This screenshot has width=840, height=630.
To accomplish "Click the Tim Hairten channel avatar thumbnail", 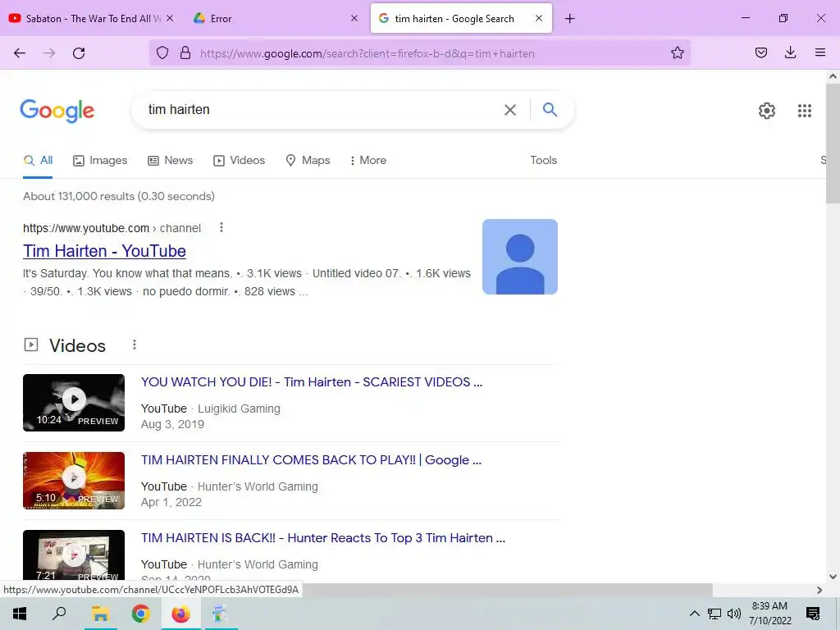I will pyautogui.click(x=519, y=257).
